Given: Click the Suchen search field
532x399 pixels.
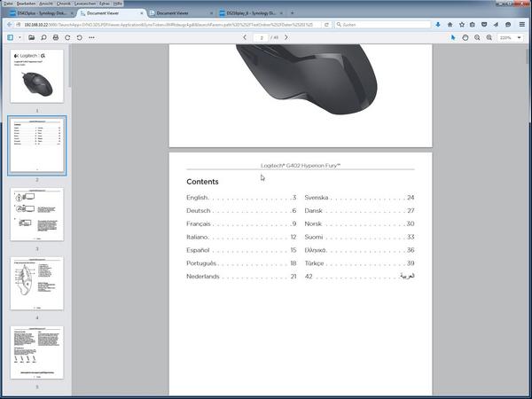Looking at the screenshot, I should pyautogui.click(x=383, y=25).
